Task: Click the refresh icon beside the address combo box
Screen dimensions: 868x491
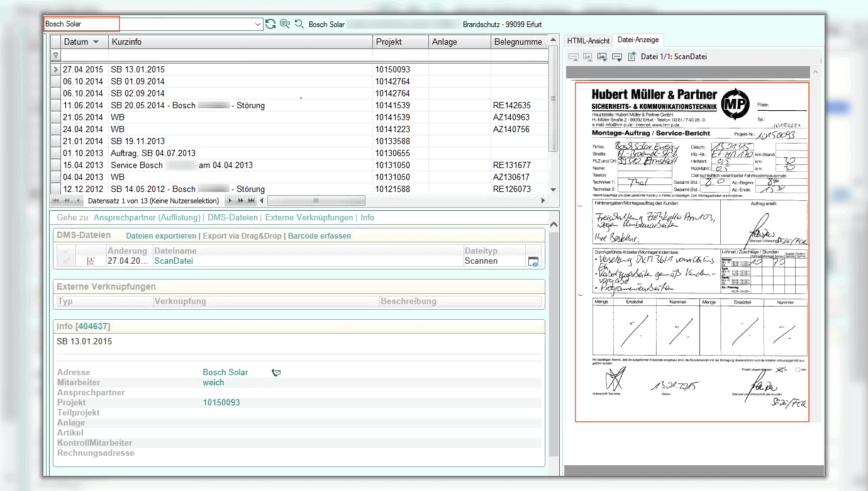Action: point(270,24)
